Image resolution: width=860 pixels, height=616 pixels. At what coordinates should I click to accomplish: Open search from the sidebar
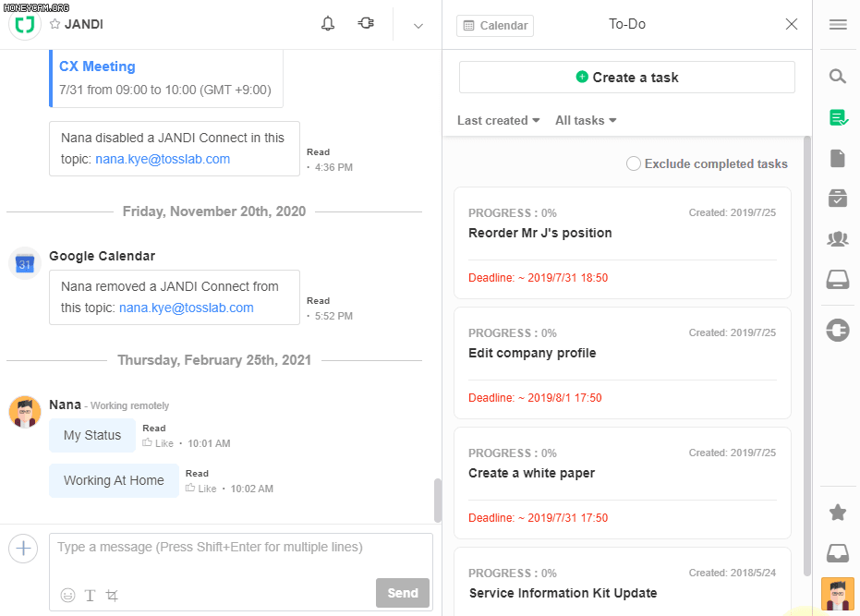(838, 77)
